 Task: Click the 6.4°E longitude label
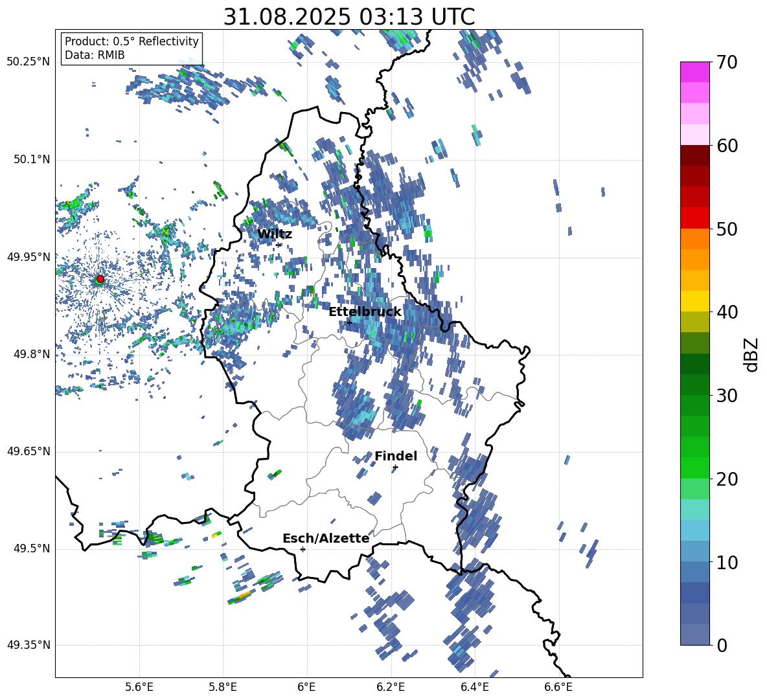tap(474, 687)
